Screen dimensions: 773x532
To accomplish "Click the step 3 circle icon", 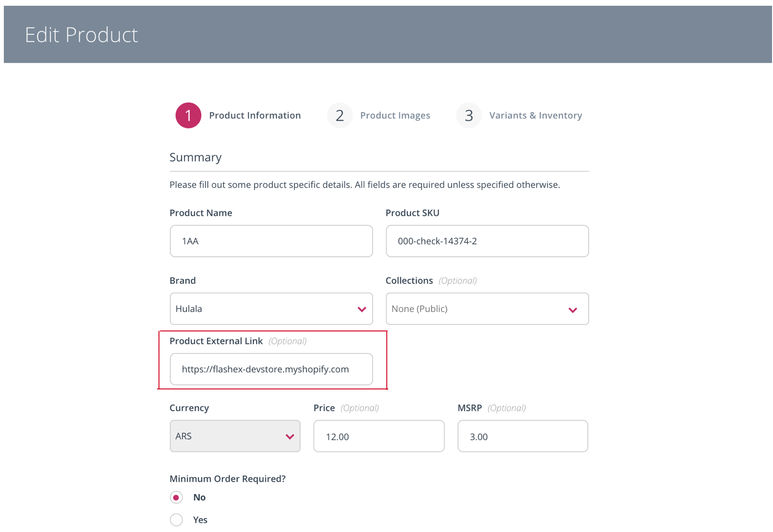I will 468,116.
